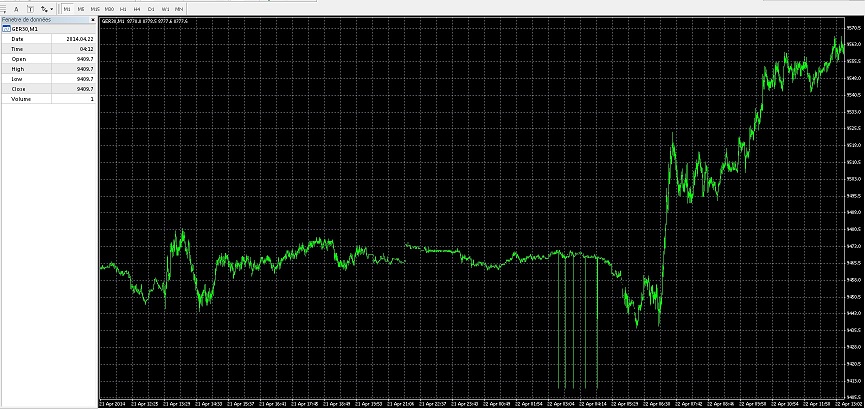
Task: Click the Fenêtre de données title bar
Action: tap(49, 20)
